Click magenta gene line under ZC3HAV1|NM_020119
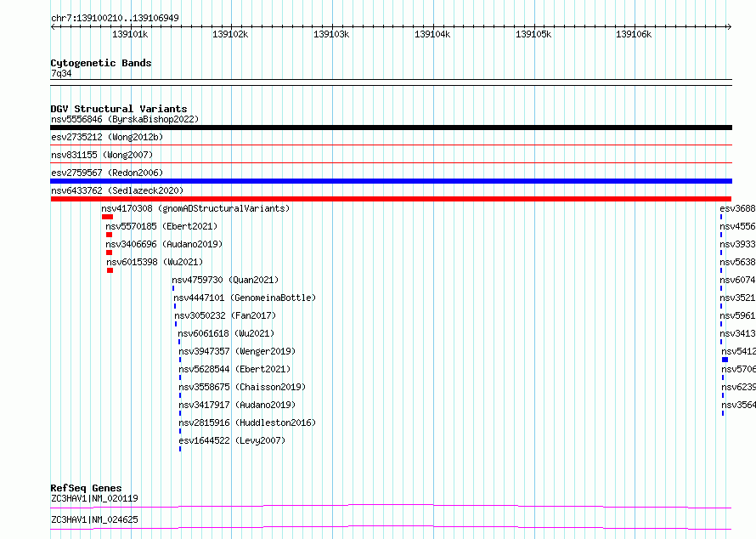756x539 pixels. pyautogui.click(x=391, y=506)
